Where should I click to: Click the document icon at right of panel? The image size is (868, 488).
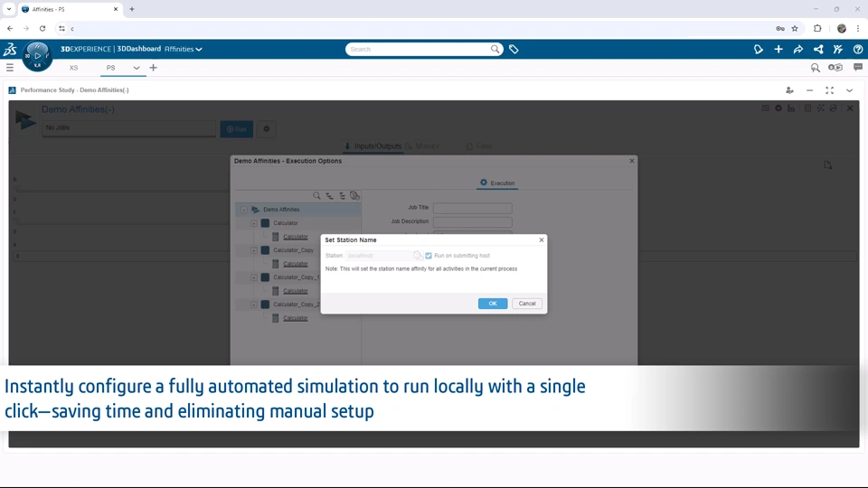point(827,164)
